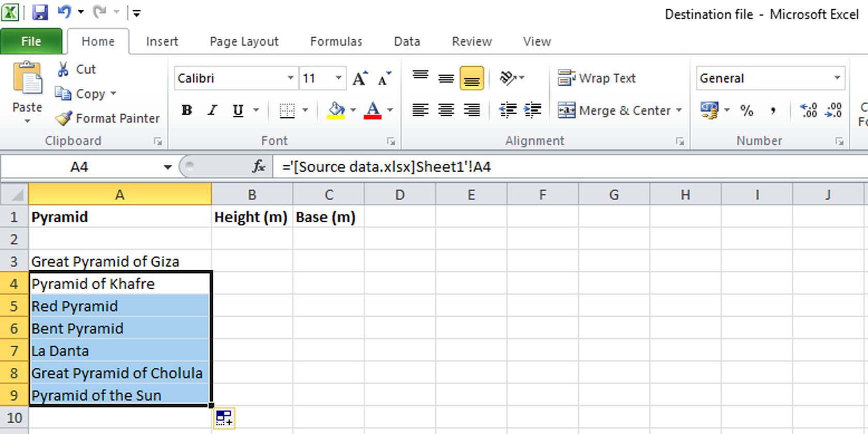The height and width of the screenshot is (434, 868).
Task: Open borders dropdown arrow
Action: coord(305,110)
